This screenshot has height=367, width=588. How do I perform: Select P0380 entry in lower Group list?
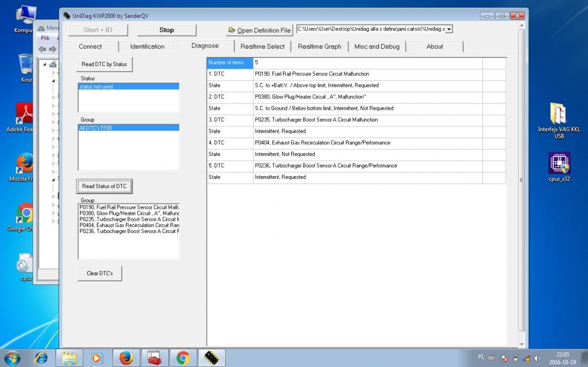[129, 213]
